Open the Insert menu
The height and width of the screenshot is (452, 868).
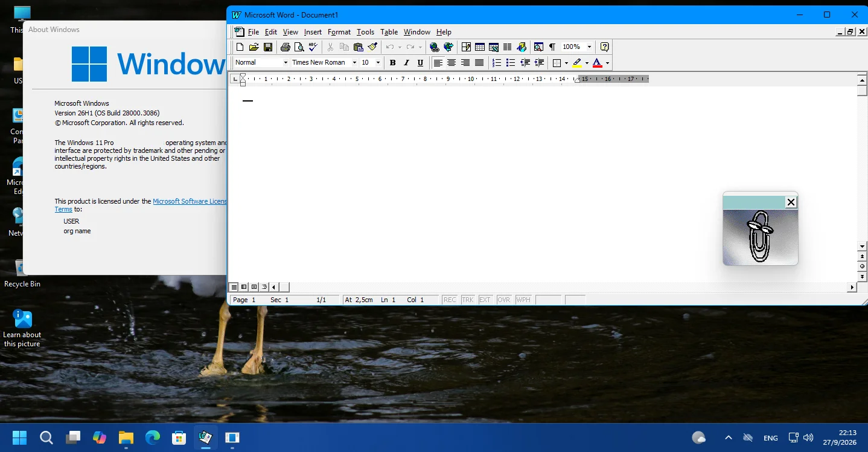tap(313, 32)
